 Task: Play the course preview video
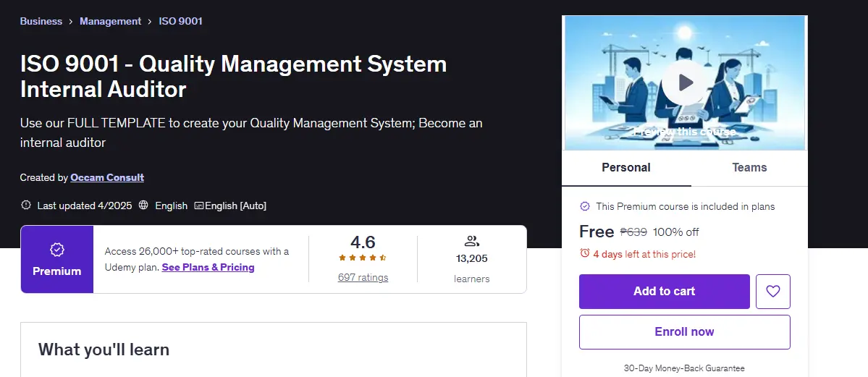pyautogui.click(x=685, y=82)
